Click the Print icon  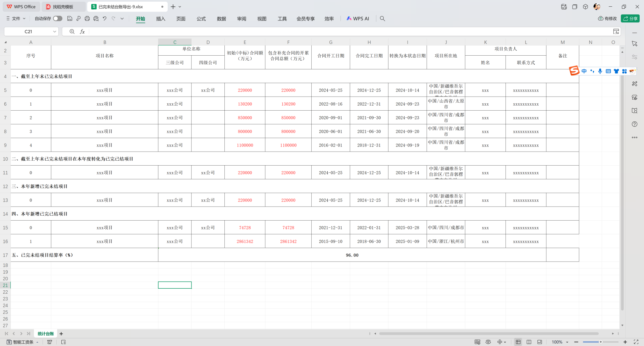coord(87,19)
